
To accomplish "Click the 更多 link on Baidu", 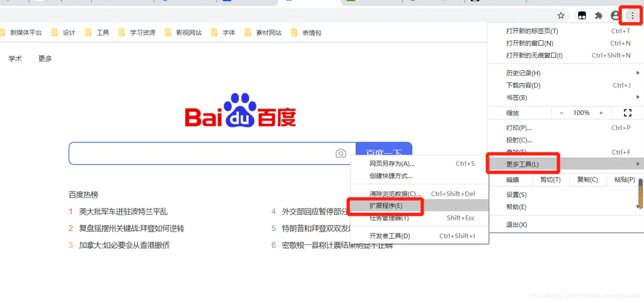I will tap(45, 59).
